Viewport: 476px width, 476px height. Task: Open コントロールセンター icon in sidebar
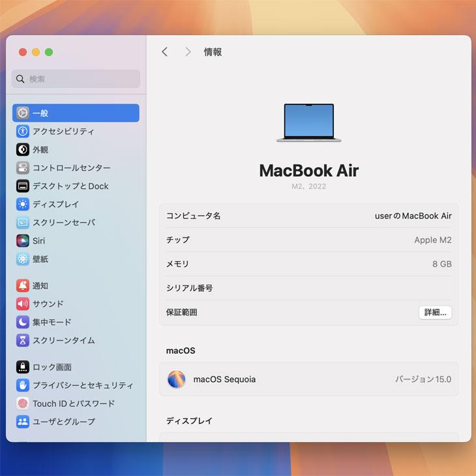(23, 168)
